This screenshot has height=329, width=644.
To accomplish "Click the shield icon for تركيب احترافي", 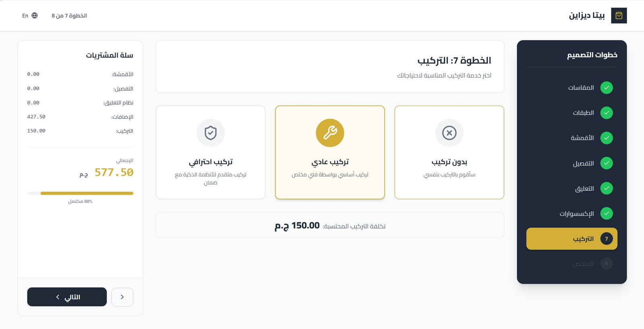I will coord(211,133).
